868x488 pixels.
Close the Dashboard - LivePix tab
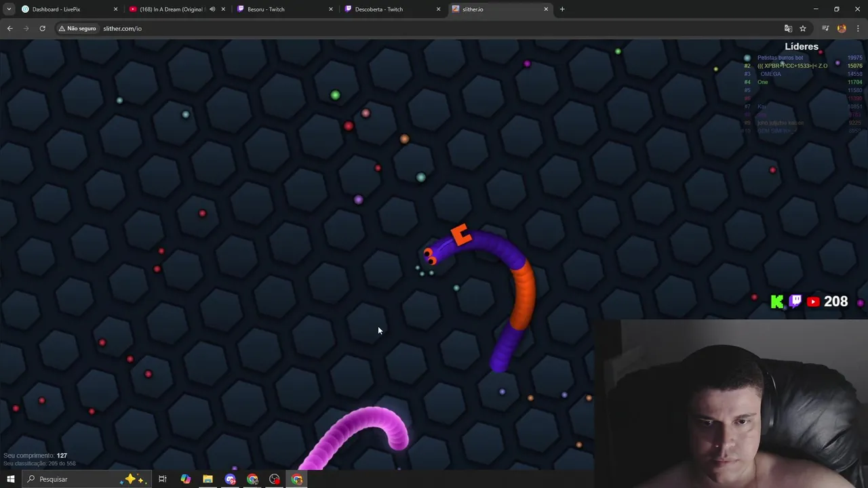click(x=115, y=9)
